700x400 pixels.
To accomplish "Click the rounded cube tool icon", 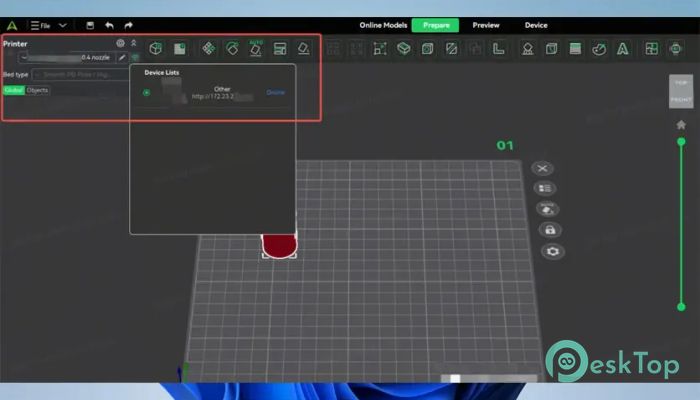I will (x=427, y=48).
